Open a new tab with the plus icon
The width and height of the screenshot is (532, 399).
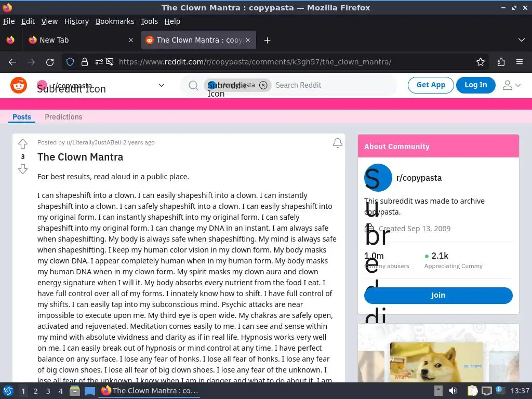pyautogui.click(x=268, y=41)
